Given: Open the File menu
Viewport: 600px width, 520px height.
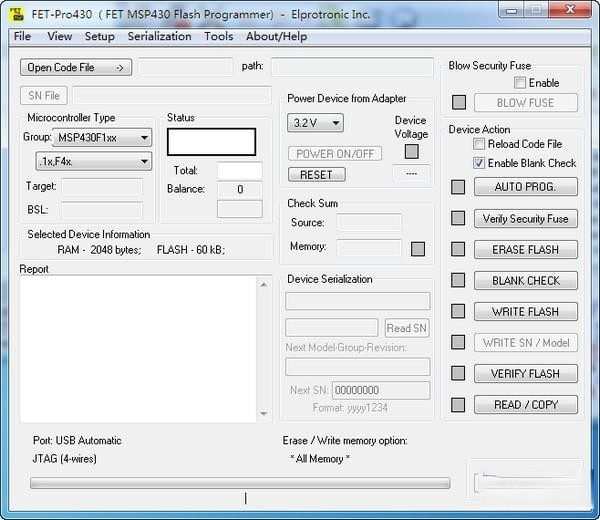Looking at the screenshot, I should click(x=22, y=36).
